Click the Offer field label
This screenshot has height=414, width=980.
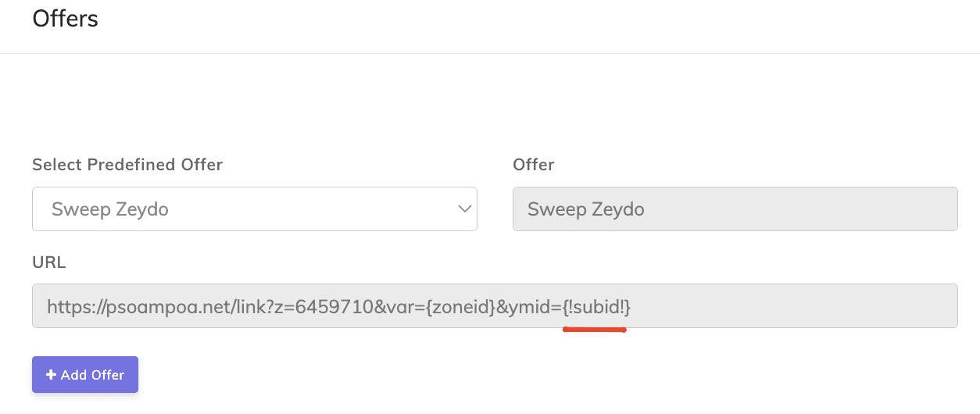(x=533, y=165)
